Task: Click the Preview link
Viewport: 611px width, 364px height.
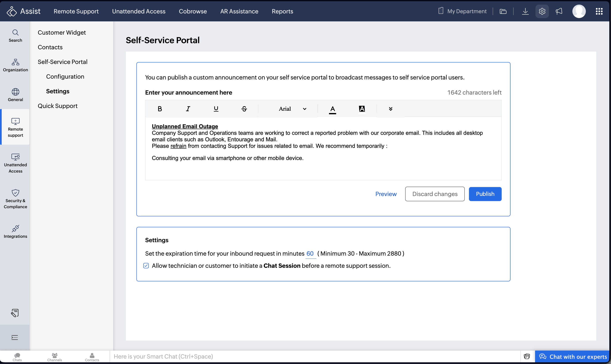Action: click(386, 194)
